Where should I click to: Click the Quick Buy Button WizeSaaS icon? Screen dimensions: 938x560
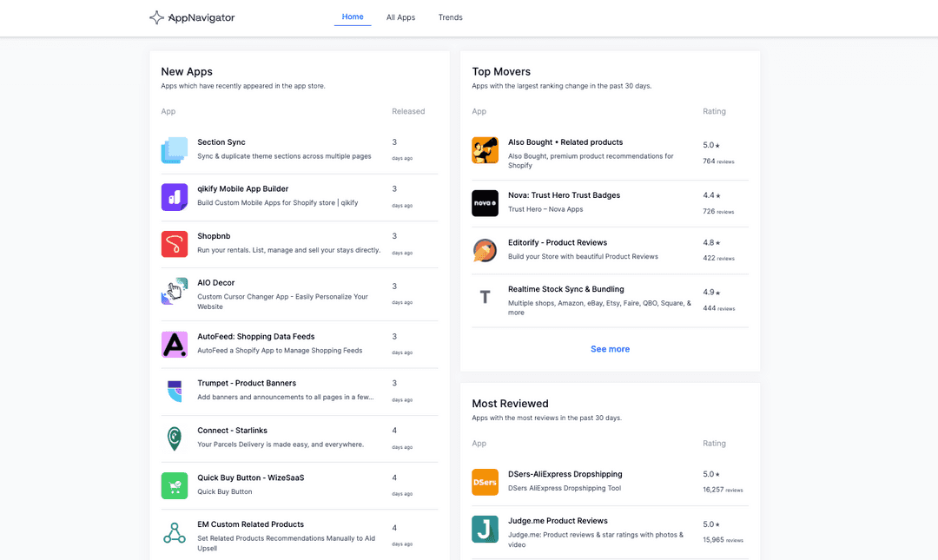174,485
